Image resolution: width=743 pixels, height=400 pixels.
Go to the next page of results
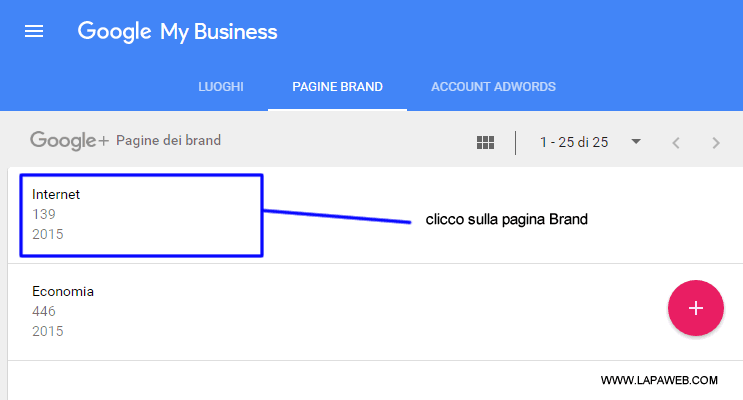point(716,143)
